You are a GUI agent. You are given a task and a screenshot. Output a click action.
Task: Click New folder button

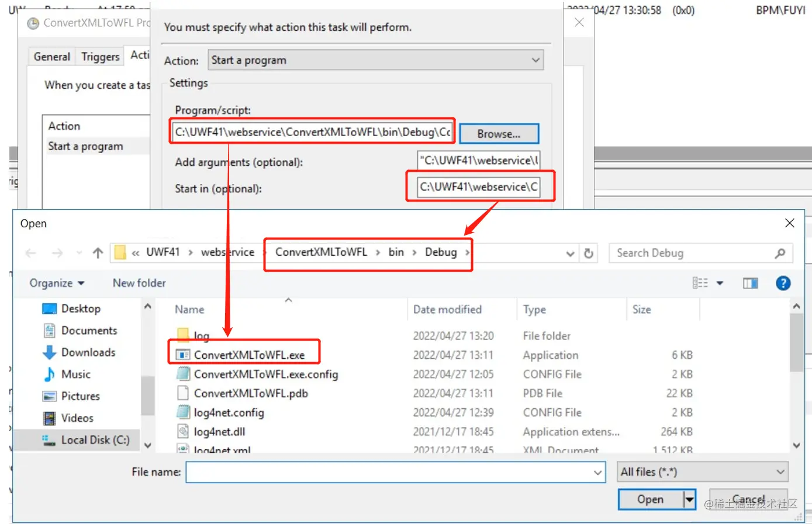139,283
